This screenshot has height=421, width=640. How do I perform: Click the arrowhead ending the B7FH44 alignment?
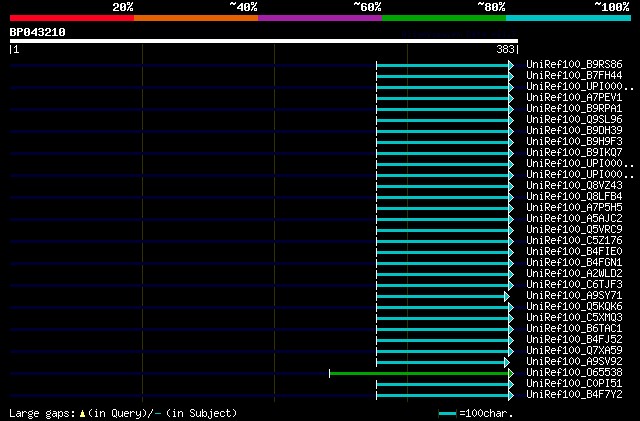pyautogui.click(x=511, y=76)
